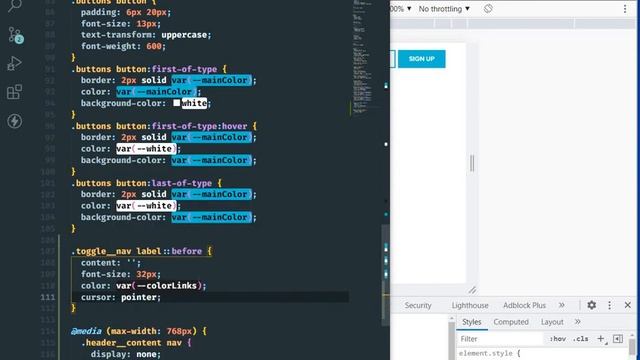Viewport: 640px width, 360px height.
Task: Click 'element.style {' in Styles pane
Action: (x=489, y=353)
